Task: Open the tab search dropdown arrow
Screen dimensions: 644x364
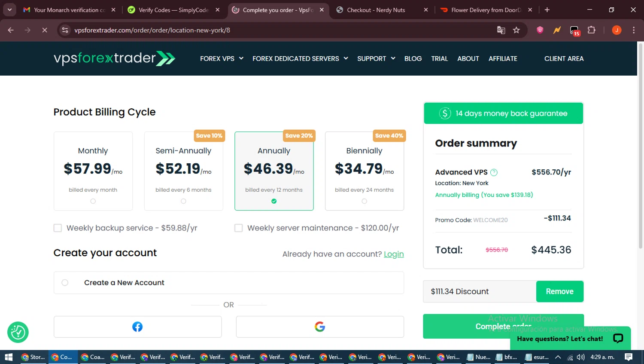Action: click(9, 10)
